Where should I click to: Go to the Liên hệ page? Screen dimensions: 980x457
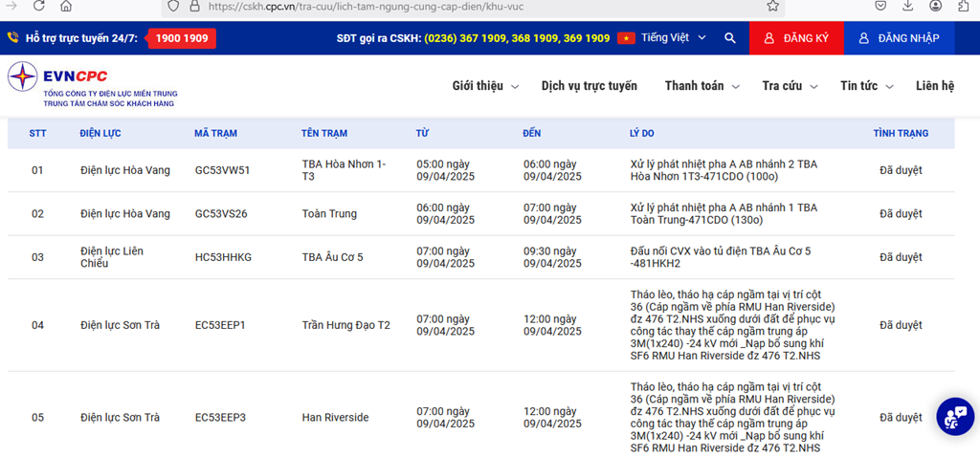(934, 86)
